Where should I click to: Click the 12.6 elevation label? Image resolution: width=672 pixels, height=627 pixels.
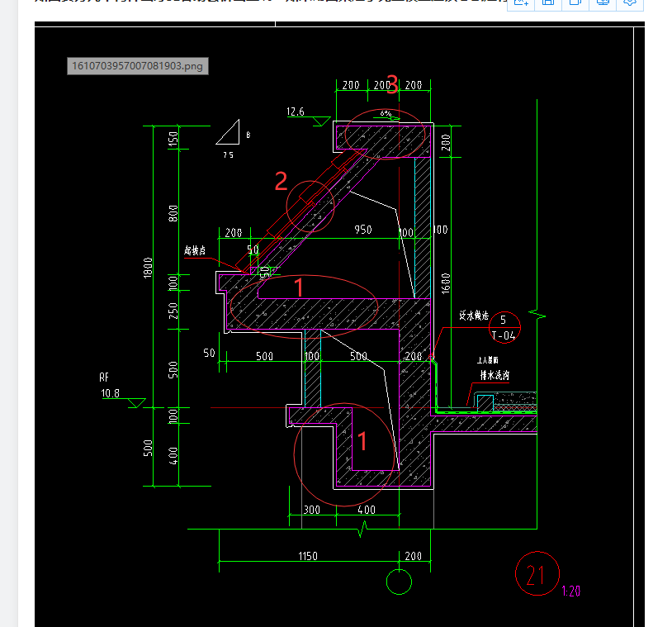(296, 112)
